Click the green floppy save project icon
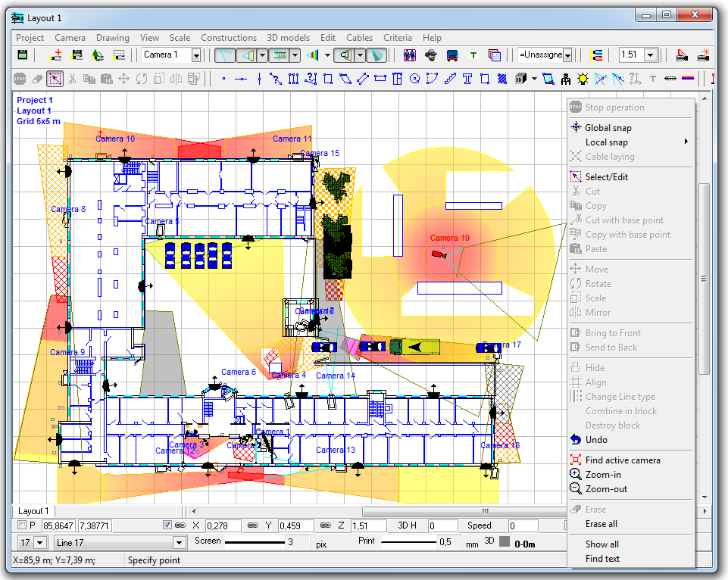The width and height of the screenshot is (728, 580). tap(22, 55)
